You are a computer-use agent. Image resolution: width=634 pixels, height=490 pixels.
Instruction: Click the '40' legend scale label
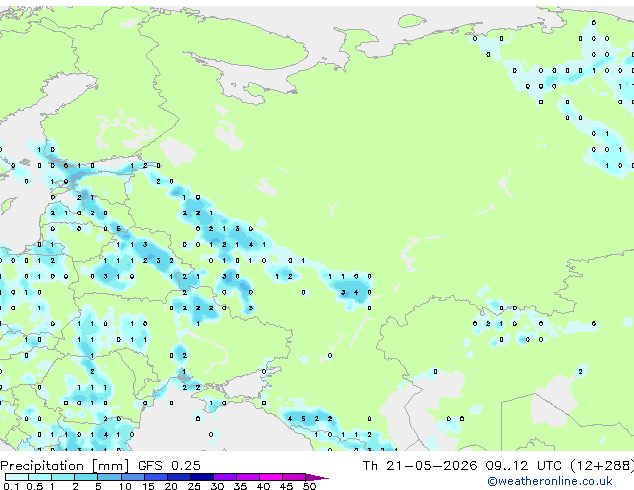(x=263, y=486)
